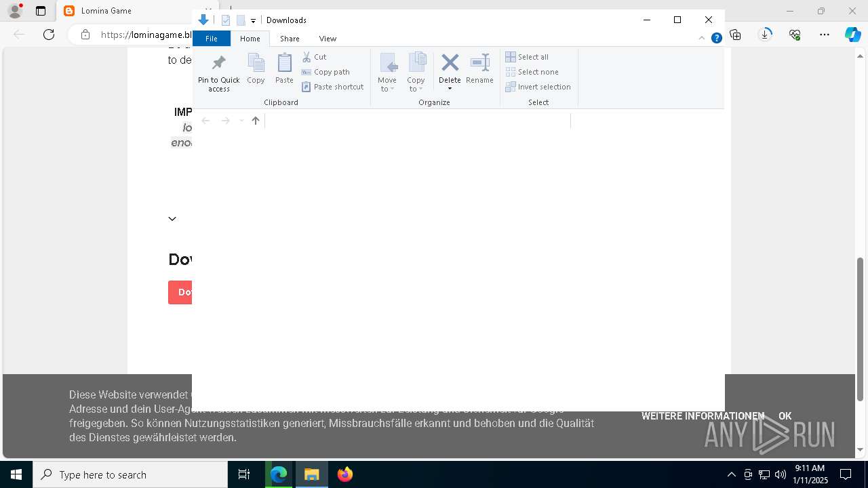Expand the Delete options arrow
Viewport: 868px width, 488px height.
pos(450,89)
